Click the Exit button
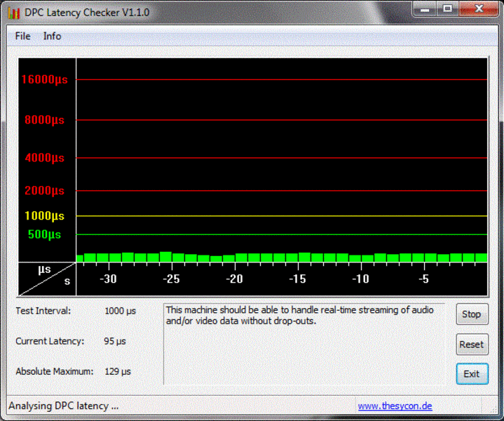 tap(471, 374)
